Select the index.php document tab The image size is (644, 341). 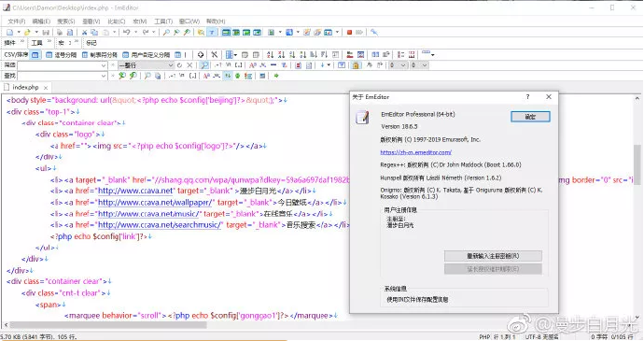[25, 87]
